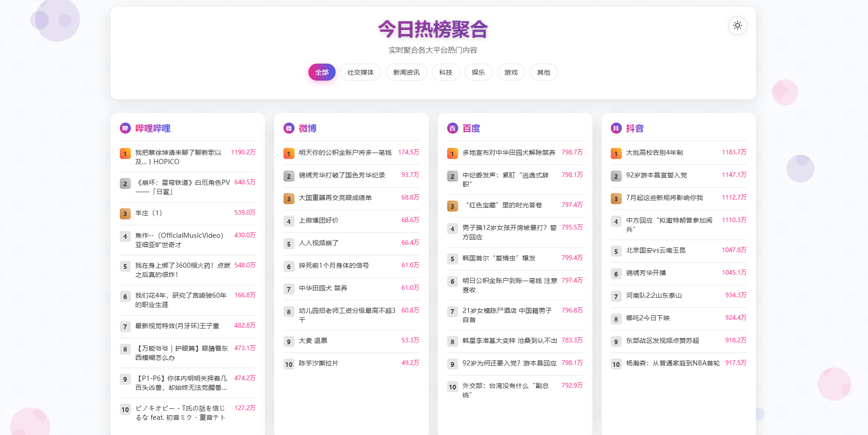The height and width of the screenshot is (435, 868).
Task: Click the 抖音 platform icon
Action: (616, 128)
